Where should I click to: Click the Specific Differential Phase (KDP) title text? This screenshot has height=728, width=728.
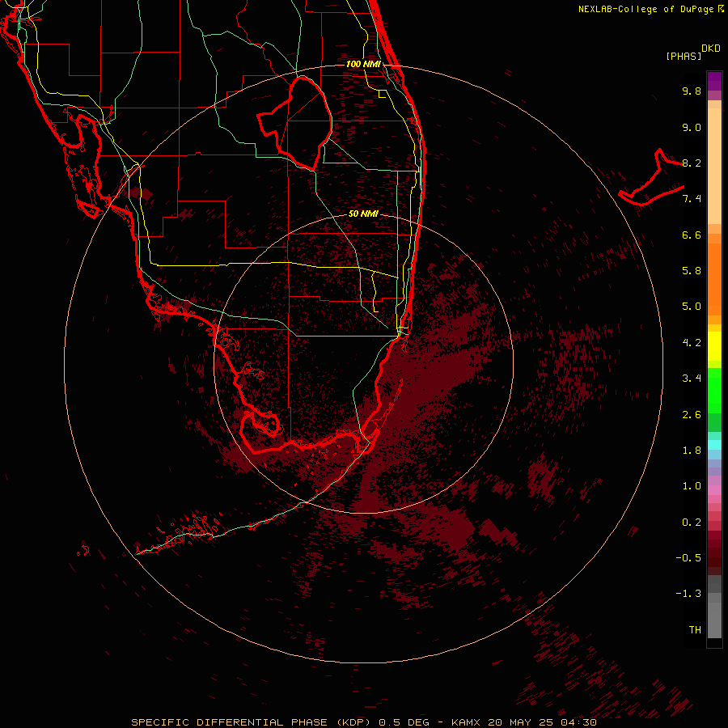tap(251, 722)
